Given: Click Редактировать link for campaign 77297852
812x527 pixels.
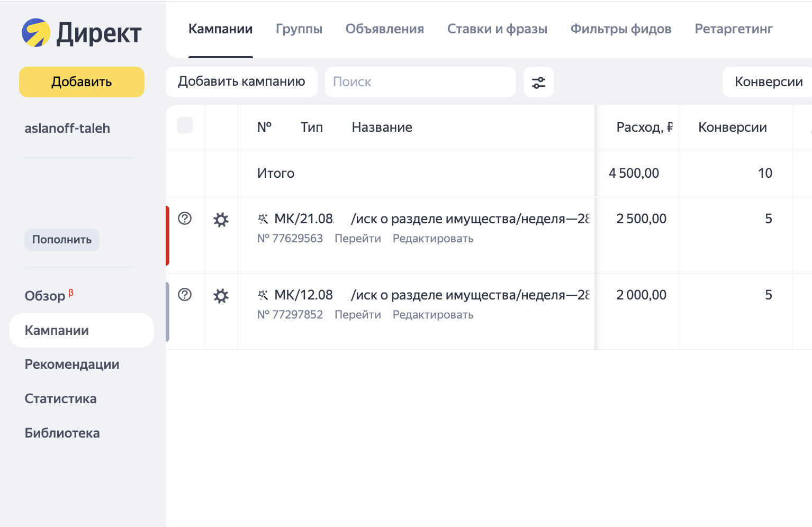Looking at the screenshot, I should coord(432,315).
